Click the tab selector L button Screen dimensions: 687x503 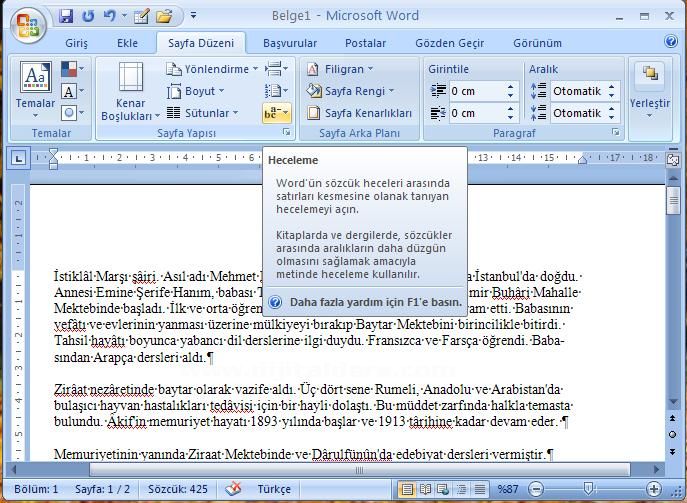coord(18,158)
